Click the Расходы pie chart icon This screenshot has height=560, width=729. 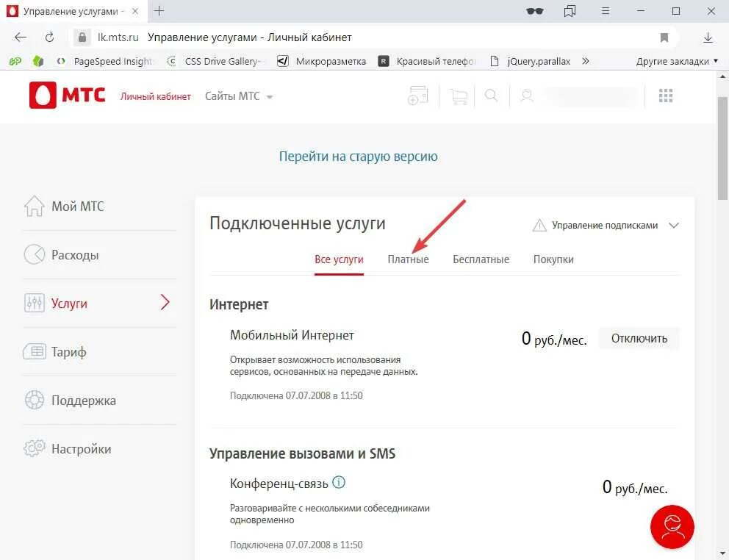(x=35, y=254)
